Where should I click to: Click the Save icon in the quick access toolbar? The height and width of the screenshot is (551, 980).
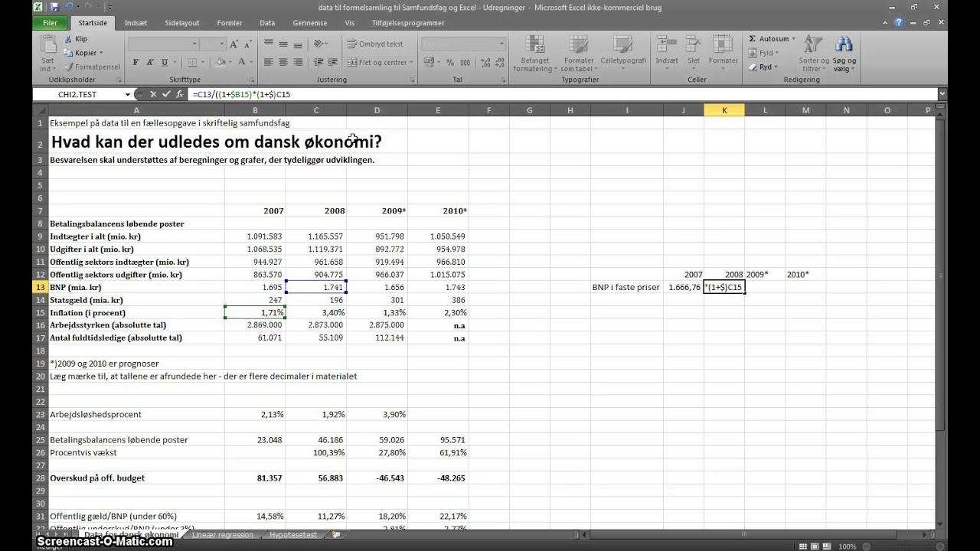click(54, 8)
